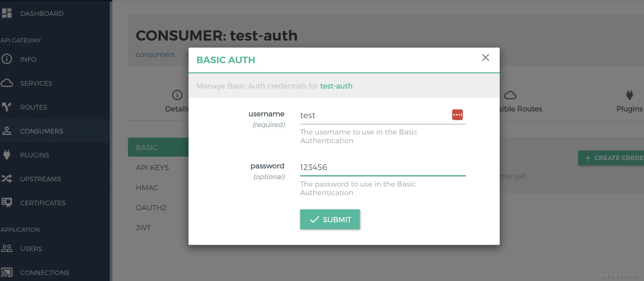
Task: Open the Upstreams shuffle icon
Action: click(7, 178)
